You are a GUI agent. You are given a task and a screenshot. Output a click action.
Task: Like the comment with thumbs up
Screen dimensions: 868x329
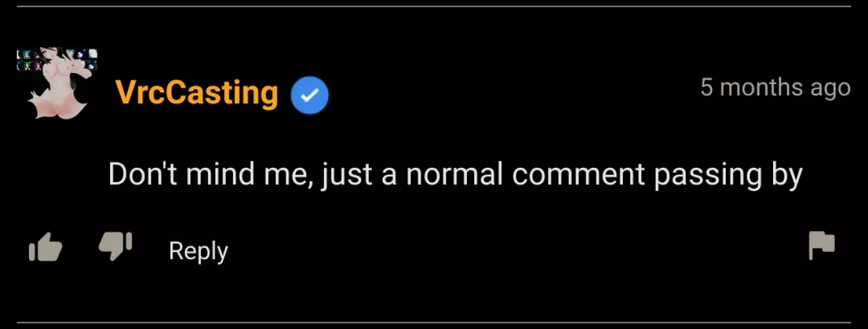pos(45,249)
